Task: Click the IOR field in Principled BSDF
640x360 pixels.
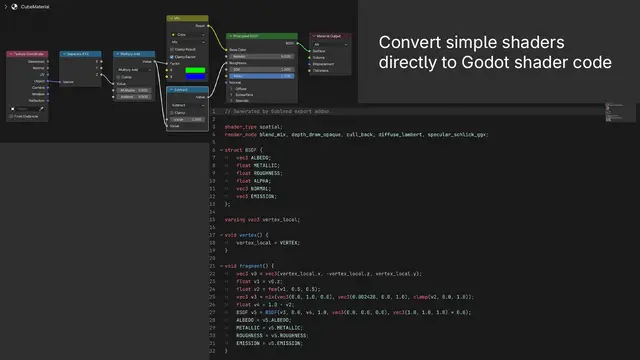Action: coord(262,69)
